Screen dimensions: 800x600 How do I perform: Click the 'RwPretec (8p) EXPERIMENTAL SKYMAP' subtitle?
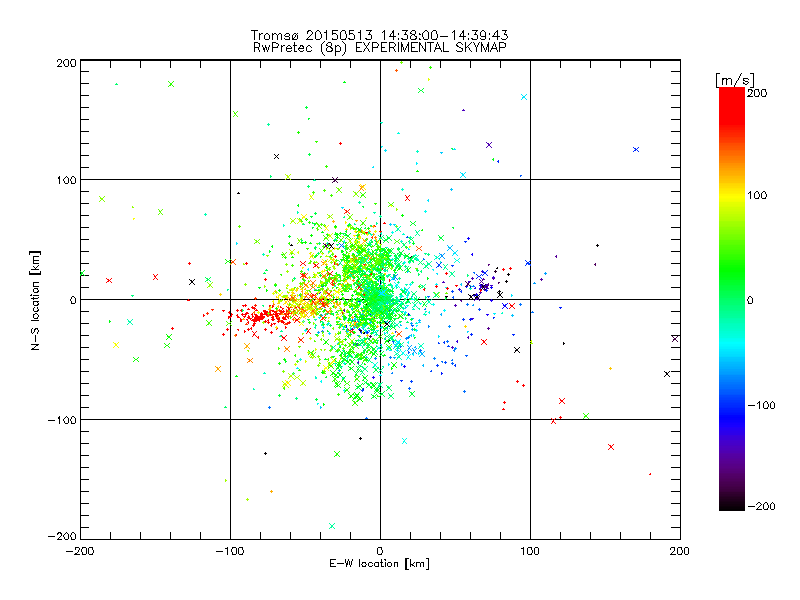pyautogui.click(x=380, y=48)
